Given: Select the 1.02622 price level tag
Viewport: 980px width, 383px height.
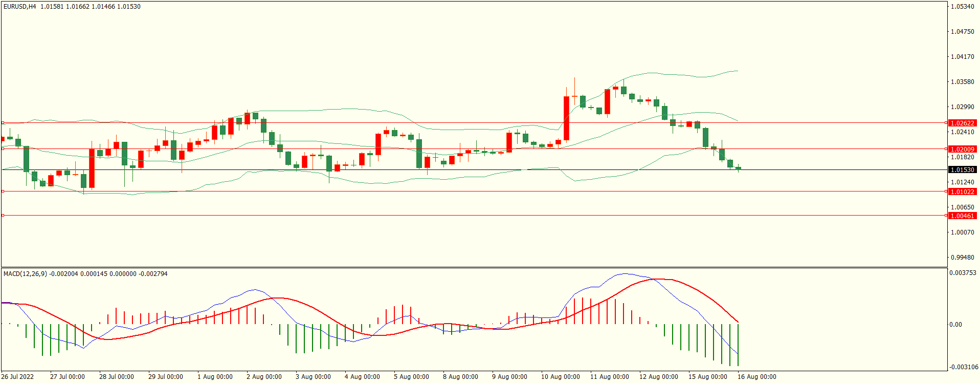Looking at the screenshot, I should (962, 123).
